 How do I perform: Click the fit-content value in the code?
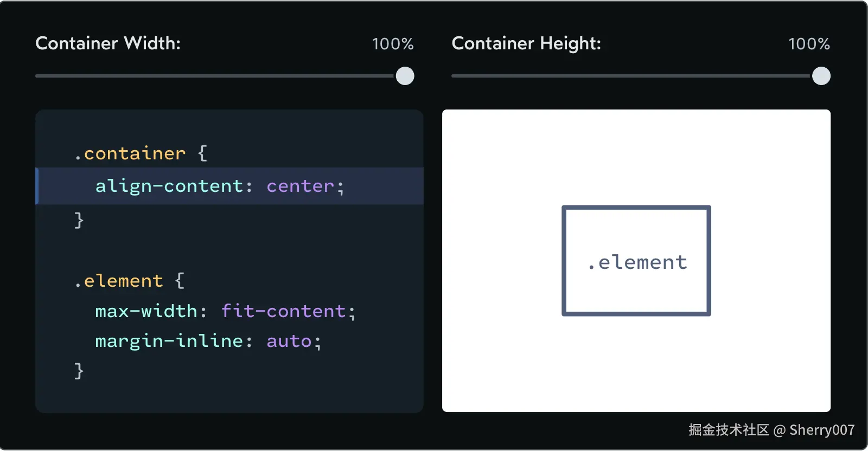pyautogui.click(x=283, y=311)
